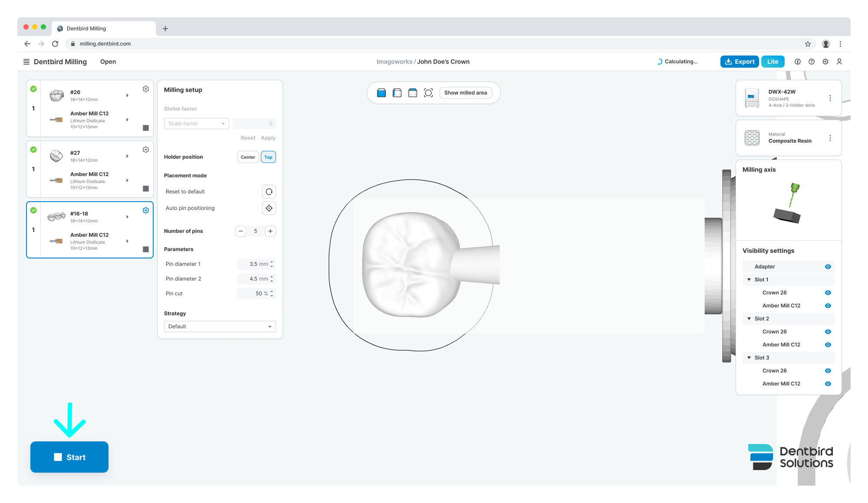Hide Crown 26 under Slot 1
This screenshot has width=868, height=503.
(x=828, y=293)
